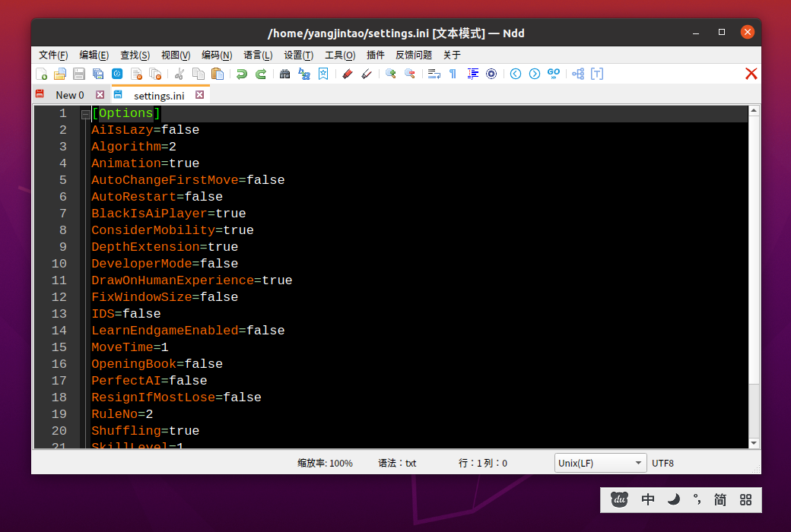The image size is (791, 532).
Task: Switch to the New 0 tab
Action: point(69,94)
